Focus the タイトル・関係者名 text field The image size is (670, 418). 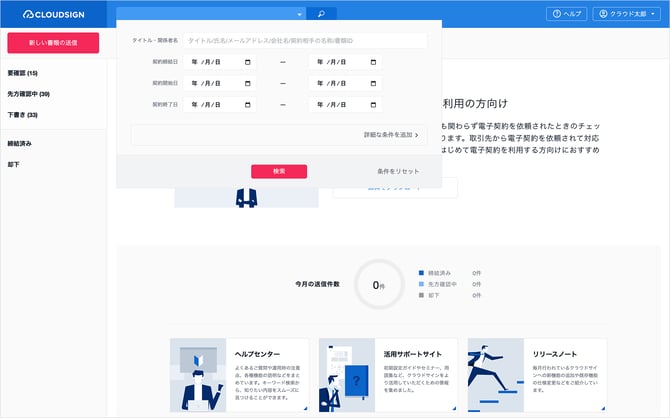[x=304, y=41]
